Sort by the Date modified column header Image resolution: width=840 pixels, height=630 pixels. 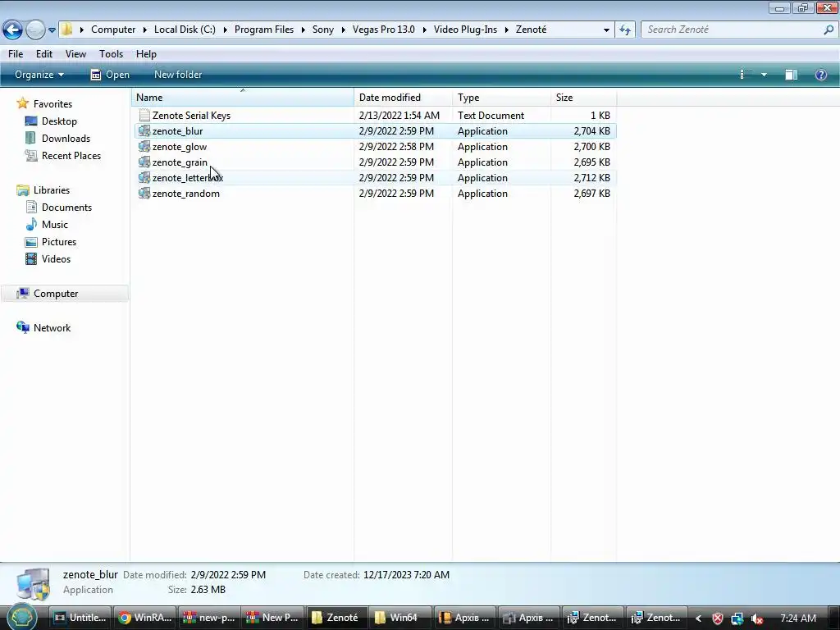pyautogui.click(x=403, y=98)
